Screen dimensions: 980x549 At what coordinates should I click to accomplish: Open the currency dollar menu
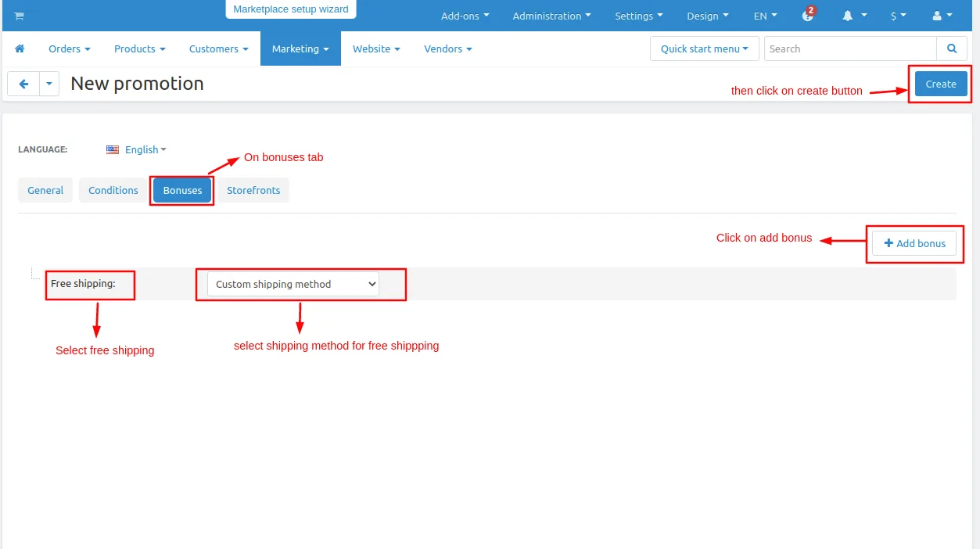899,16
